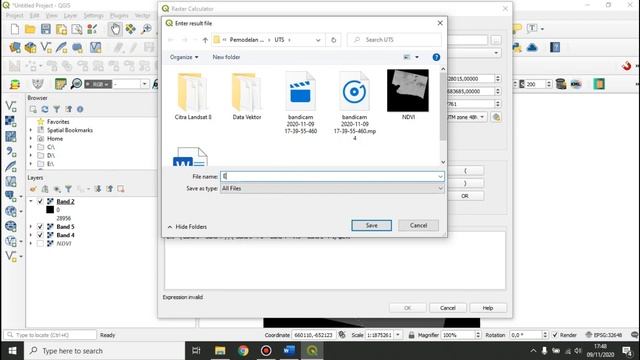Uncheck the Band 4 layer visibility
640x360 pixels.
point(40,235)
